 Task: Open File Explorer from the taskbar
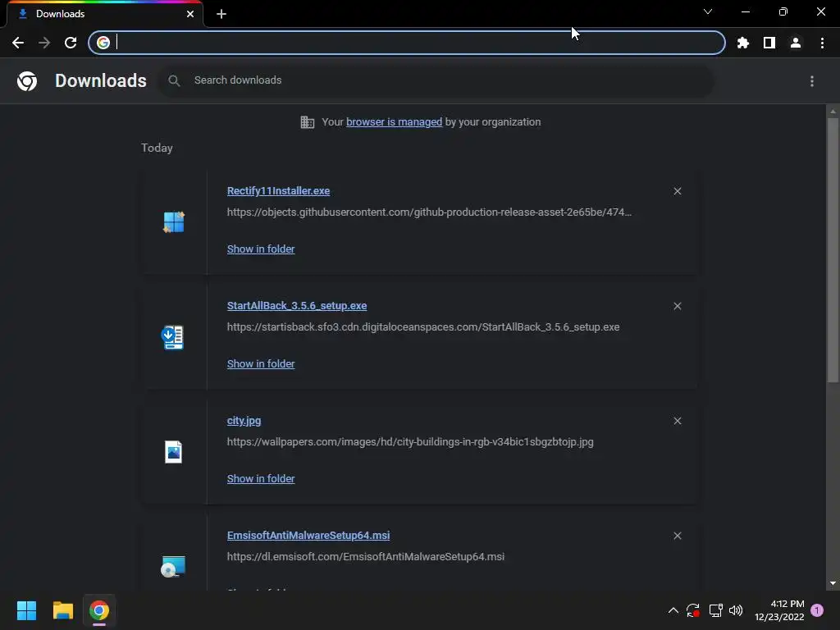click(x=62, y=610)
